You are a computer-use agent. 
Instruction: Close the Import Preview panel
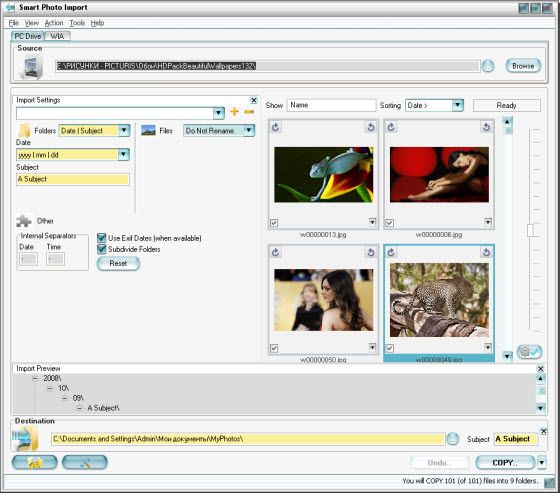point(541,369)
